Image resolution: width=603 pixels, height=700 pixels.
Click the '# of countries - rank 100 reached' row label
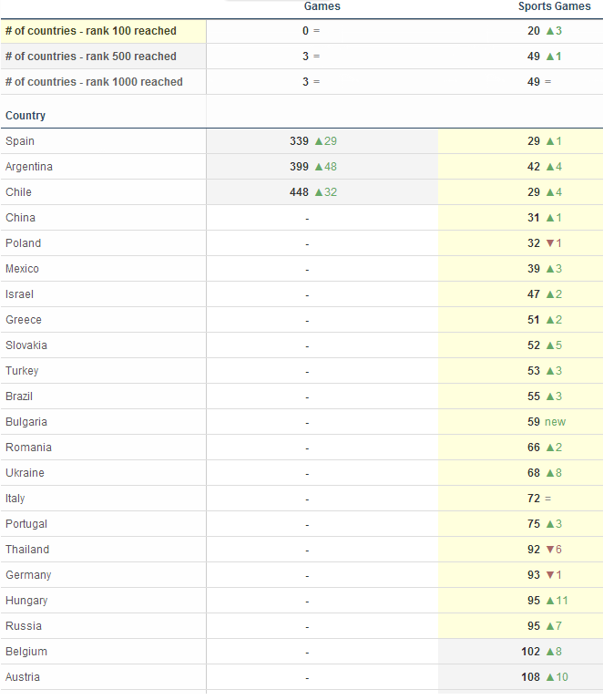[91, 31]
